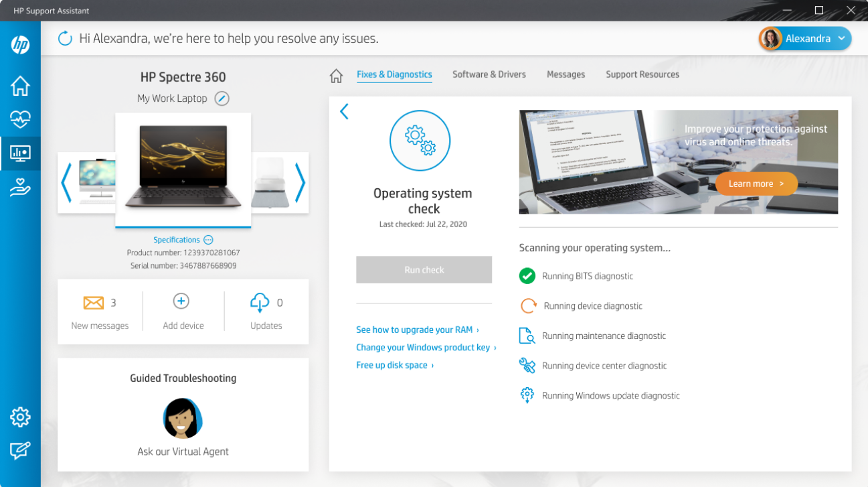The width and height of the screenshot is (868, 487).
Task: Click the refresh icon beside greeting
Action: (x=65, y=38)
